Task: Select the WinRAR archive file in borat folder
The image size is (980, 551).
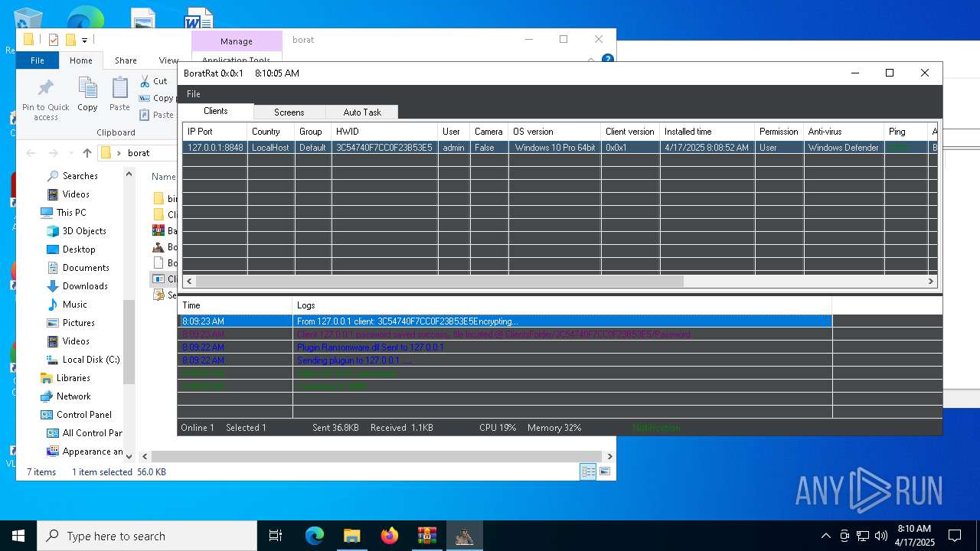Action: tap(158, 230)
